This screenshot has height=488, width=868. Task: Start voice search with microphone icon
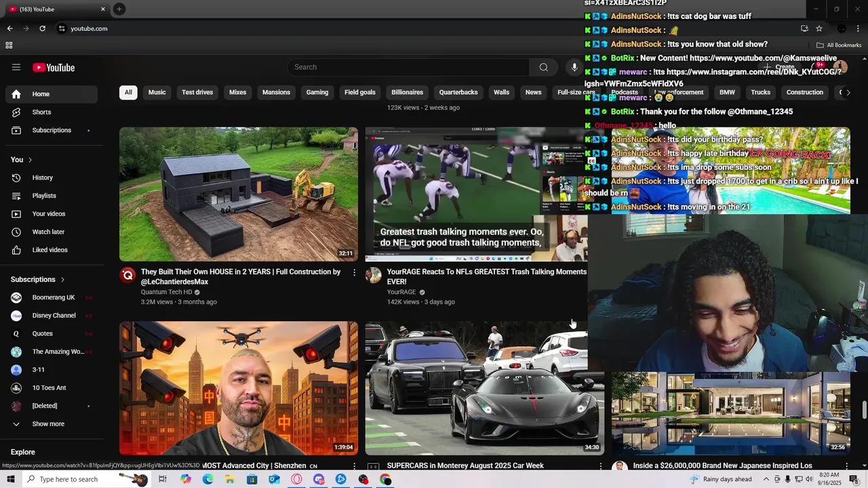[x=574, y=67]
